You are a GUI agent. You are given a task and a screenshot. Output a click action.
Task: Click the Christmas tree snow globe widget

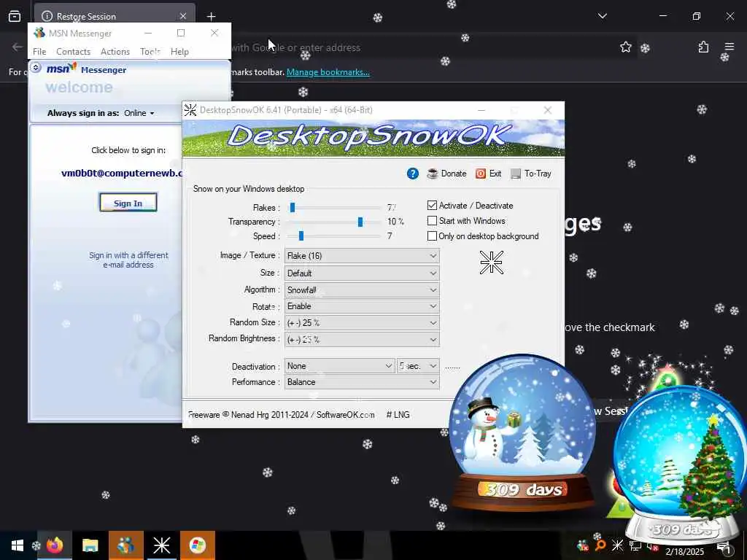pos(681,464)
